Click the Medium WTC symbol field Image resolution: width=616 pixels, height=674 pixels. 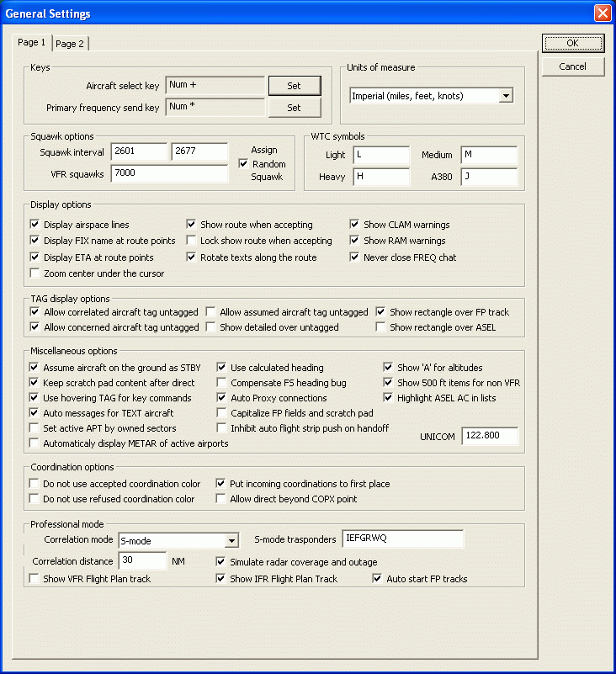[x=489, y=155]
